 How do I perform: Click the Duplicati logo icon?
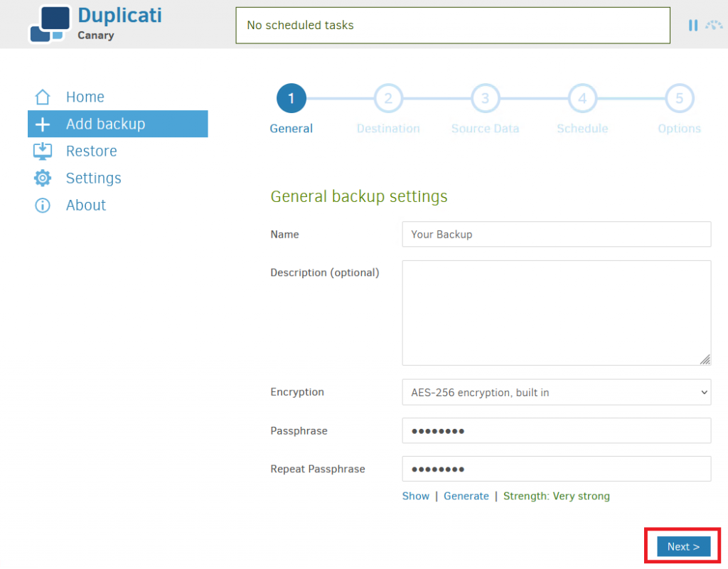50,24
